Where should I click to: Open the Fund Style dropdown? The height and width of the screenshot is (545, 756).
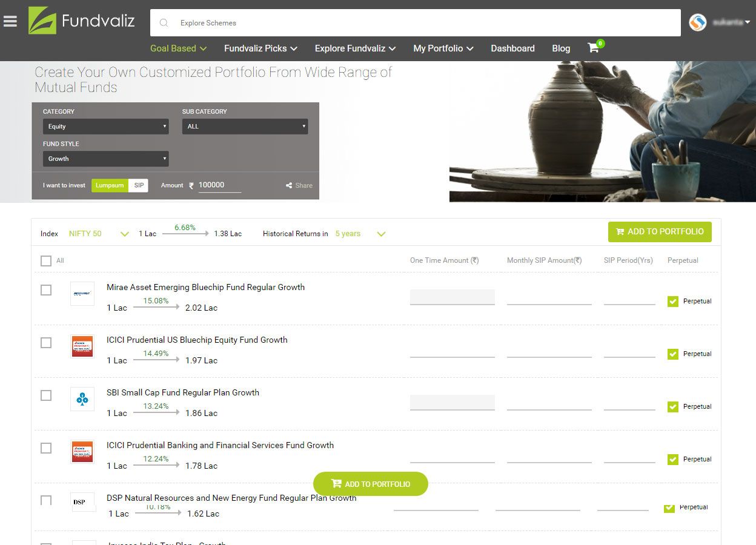106,159
